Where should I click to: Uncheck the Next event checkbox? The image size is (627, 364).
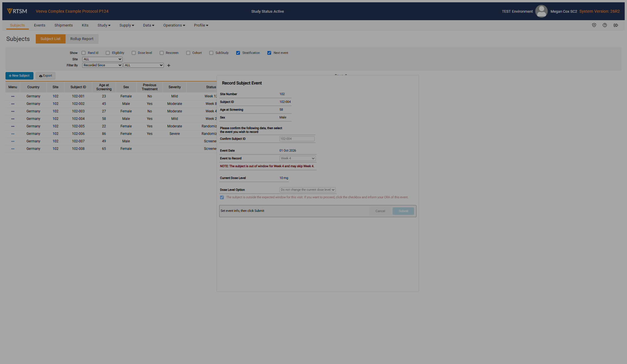pos(269,53)
